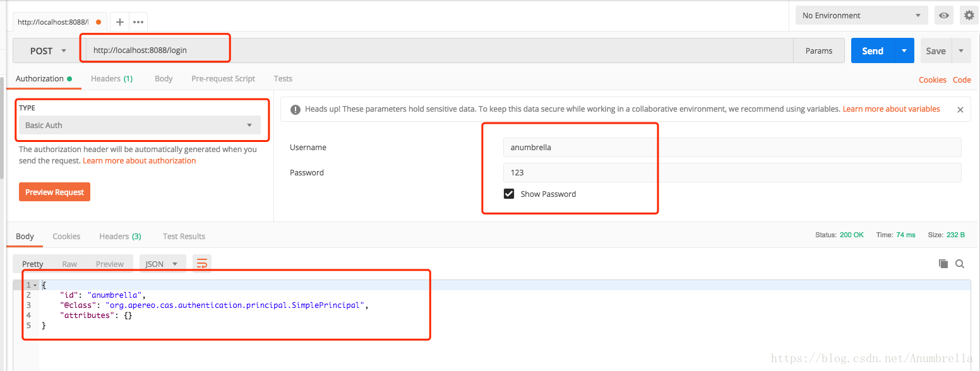Open the Code link

tap(962, 79)
